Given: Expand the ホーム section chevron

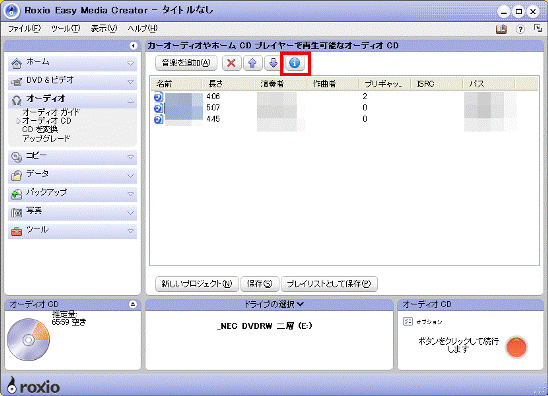Looking at the screenshot, I should point(130,64).
